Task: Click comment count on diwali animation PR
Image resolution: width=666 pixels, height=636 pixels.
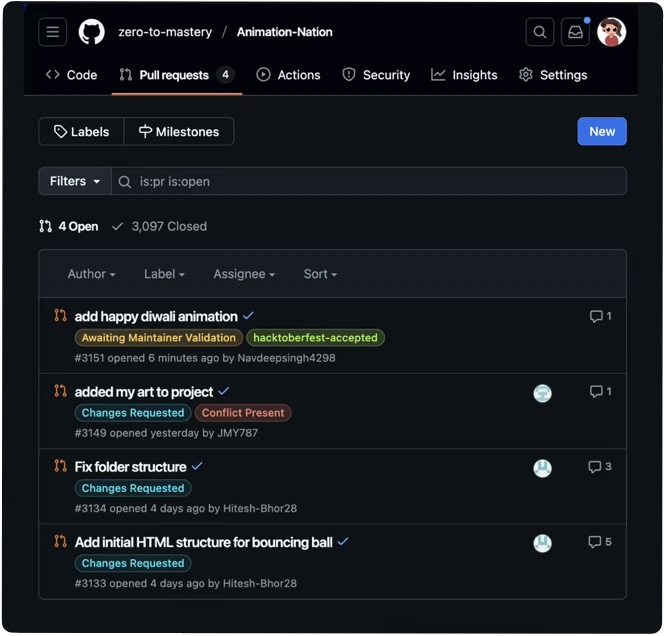Action: [x=601, y=316]
